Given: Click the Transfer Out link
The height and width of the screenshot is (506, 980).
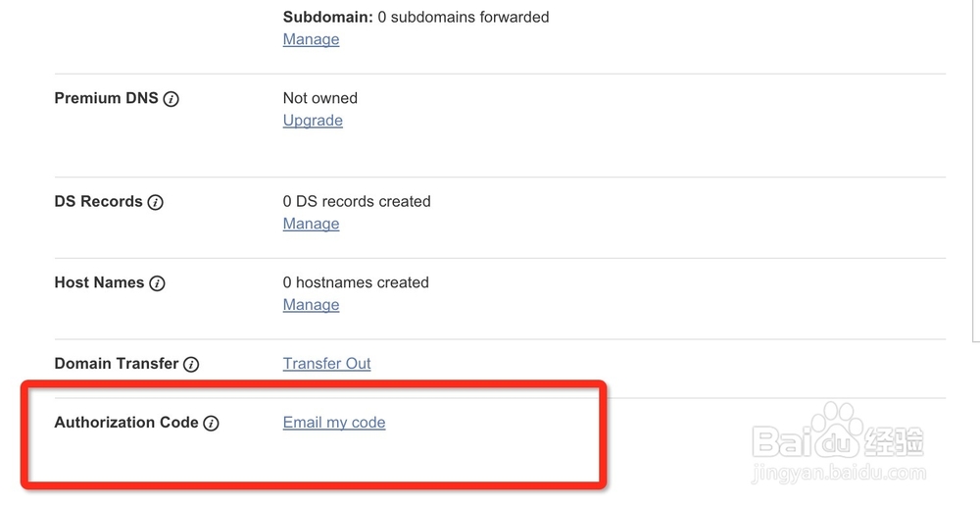Looking at the screenshot, I should coord(326,364).
